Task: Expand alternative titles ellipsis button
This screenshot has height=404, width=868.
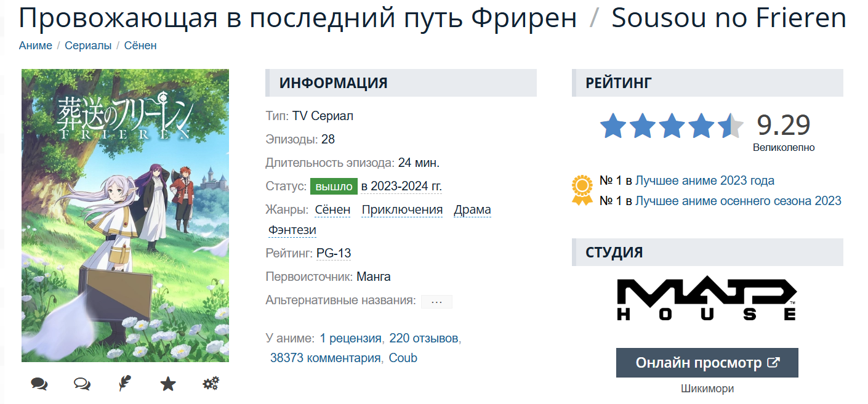Action: tap(437, 302)
